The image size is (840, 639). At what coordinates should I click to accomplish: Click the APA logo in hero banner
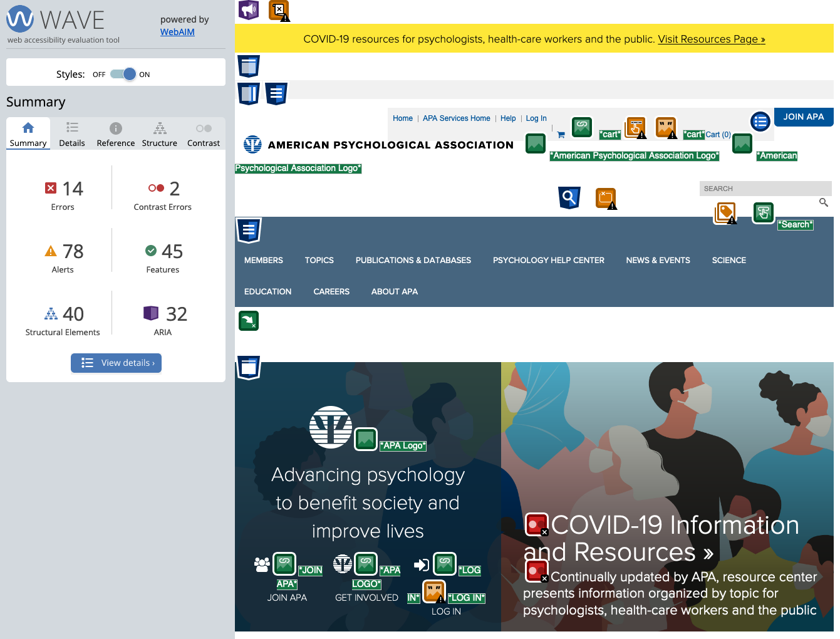(331, 427)
